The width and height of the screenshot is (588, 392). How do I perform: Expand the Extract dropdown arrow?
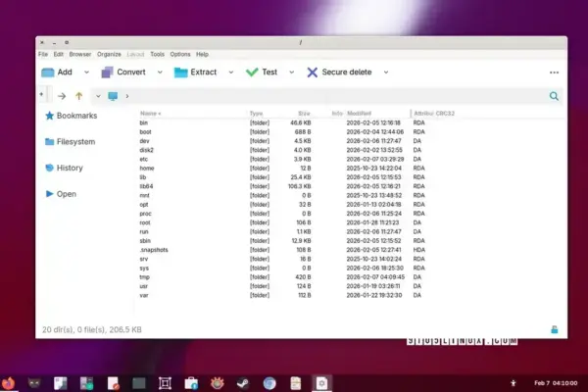tap(231, 73)
